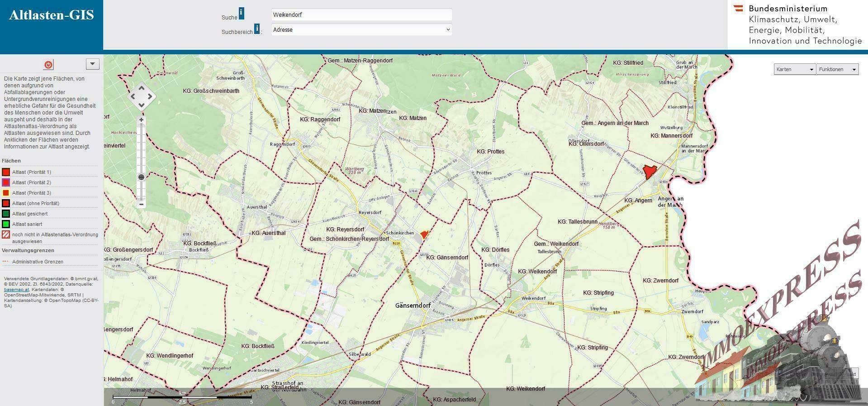
Task: Click the Altlast saniert legend swatch
Action: point(6,224)
